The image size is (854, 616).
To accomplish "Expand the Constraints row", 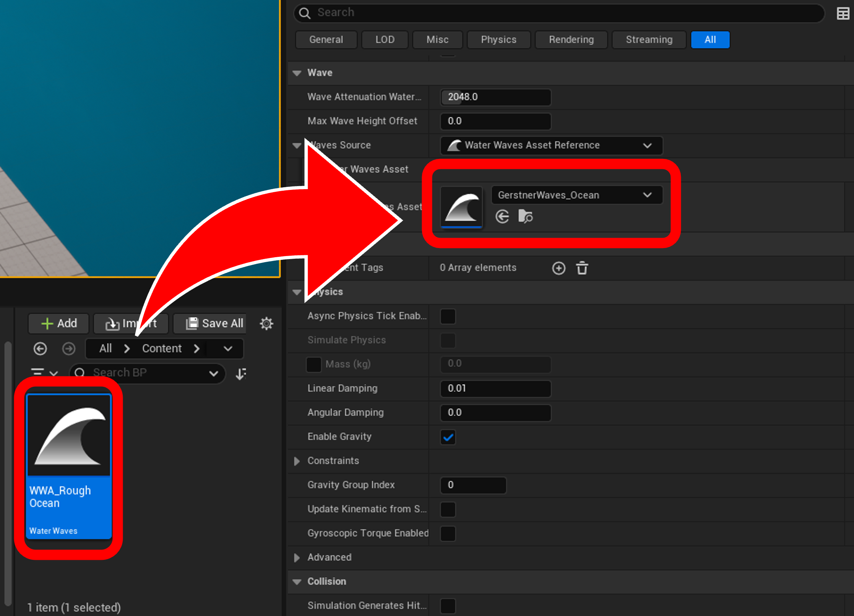I will (x=297, y=461).
